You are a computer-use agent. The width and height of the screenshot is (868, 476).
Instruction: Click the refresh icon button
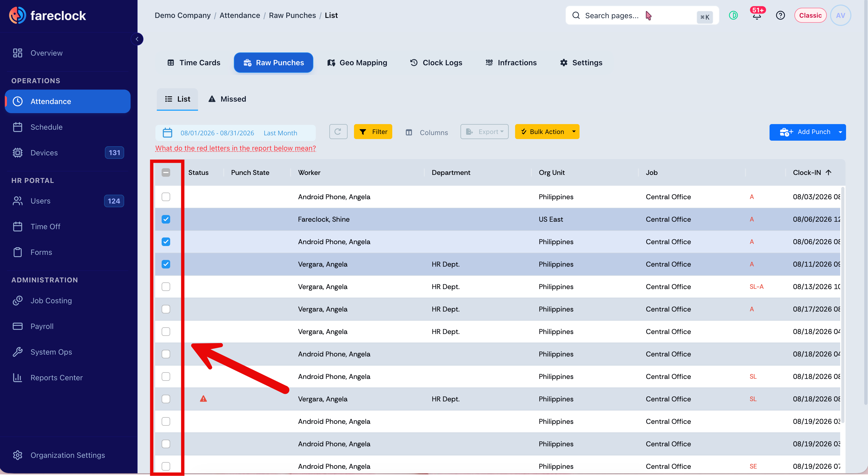point(338,132)
